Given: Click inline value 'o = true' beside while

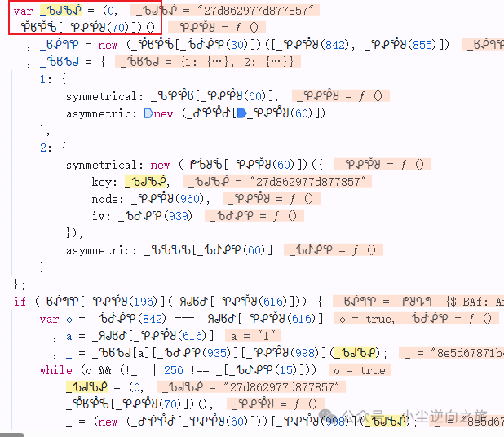Looking at the screenshot, I should coord(360,370).
